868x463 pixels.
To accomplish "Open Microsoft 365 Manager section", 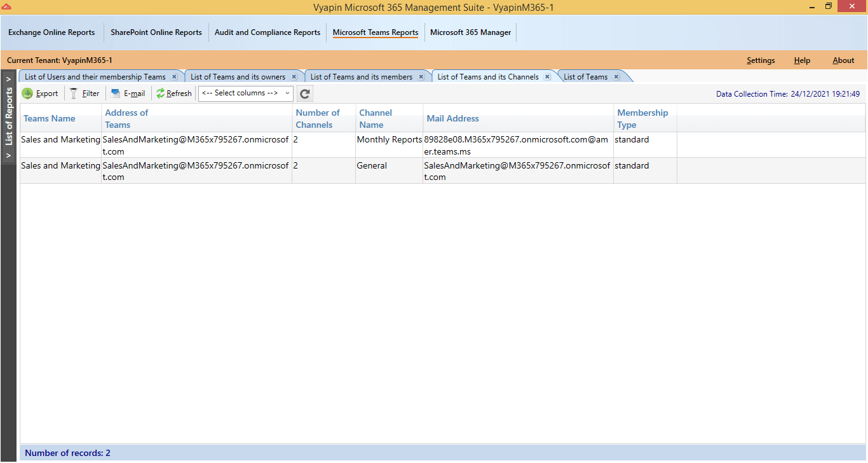I will [x=471, y=32].
